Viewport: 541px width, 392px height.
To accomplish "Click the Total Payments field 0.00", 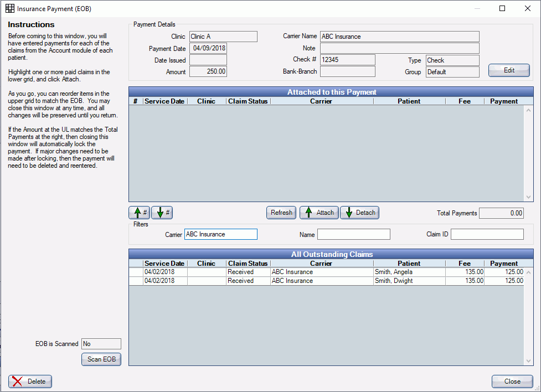I will coord(501,213).
